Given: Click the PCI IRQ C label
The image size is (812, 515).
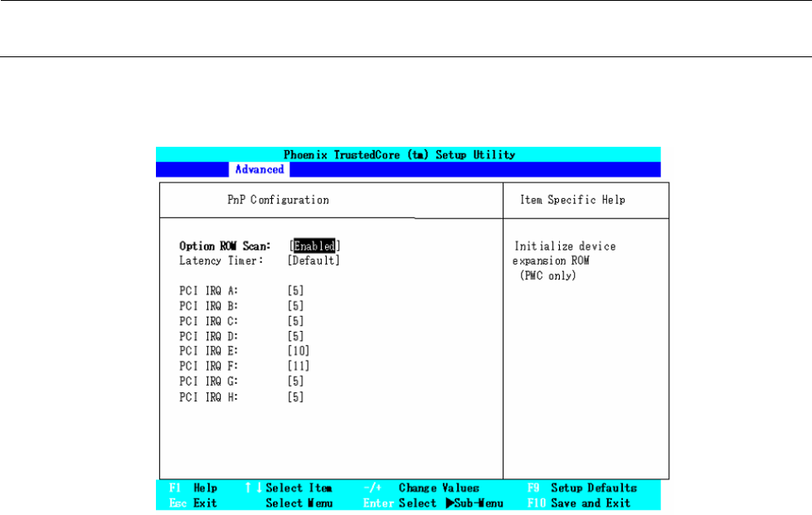Looking at the screenshot, I should coord(209,321).
